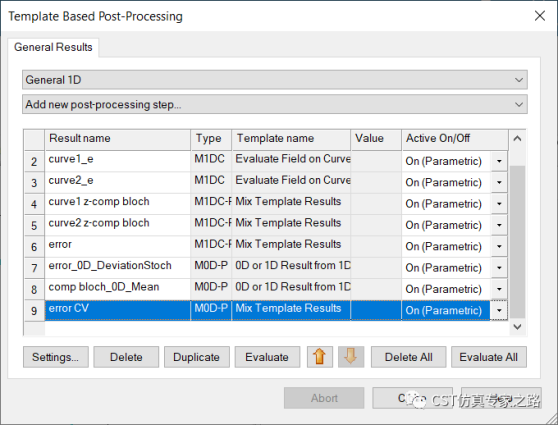The image size is (558, 425).
Task: Click the Delete All button
Action: [409, 357]
